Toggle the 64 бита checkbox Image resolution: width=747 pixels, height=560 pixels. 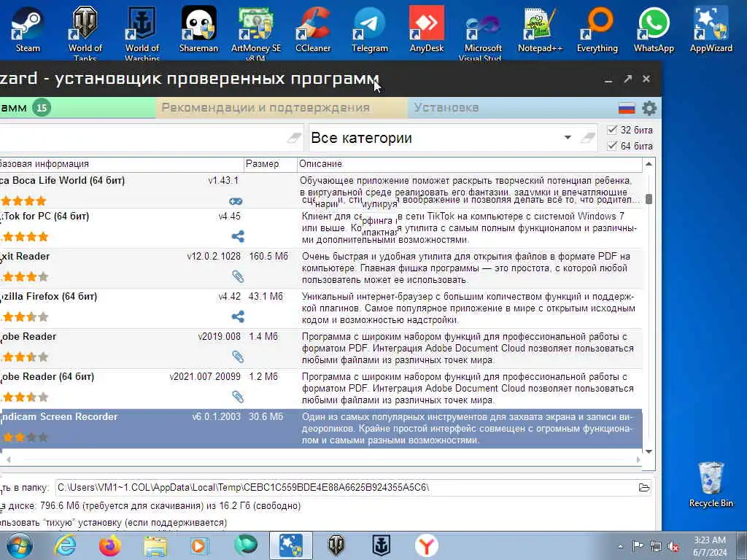pyautogui.click(x=612, y=146)
